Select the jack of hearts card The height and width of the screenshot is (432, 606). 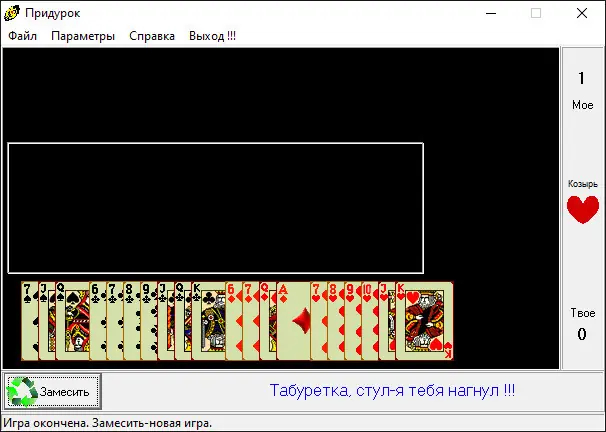(x=387, y=321)
